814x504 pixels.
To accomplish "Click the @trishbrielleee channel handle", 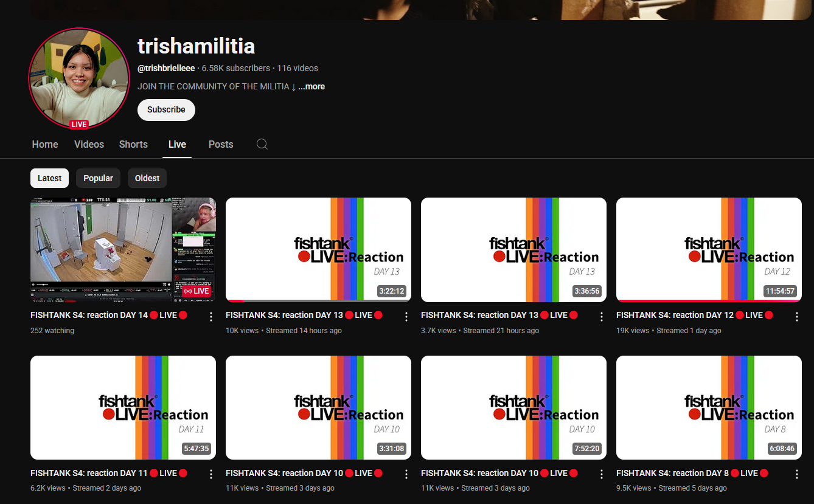I will pyautogui.click(x=166, y=68).
